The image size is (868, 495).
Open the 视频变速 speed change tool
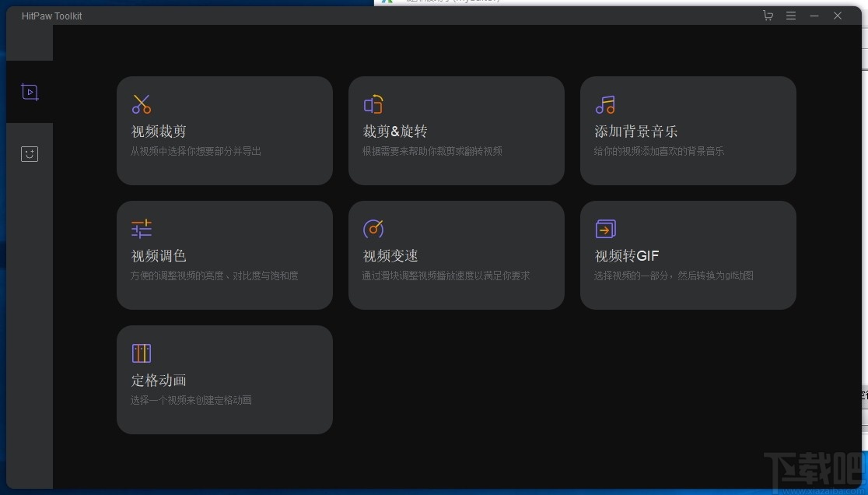point(456,255)
